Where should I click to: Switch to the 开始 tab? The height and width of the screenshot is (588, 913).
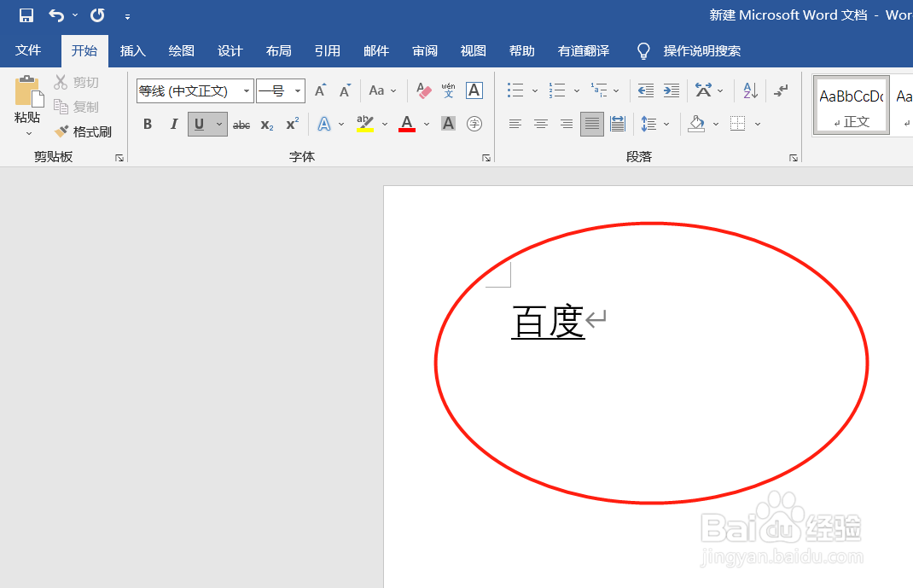[84, 50]
